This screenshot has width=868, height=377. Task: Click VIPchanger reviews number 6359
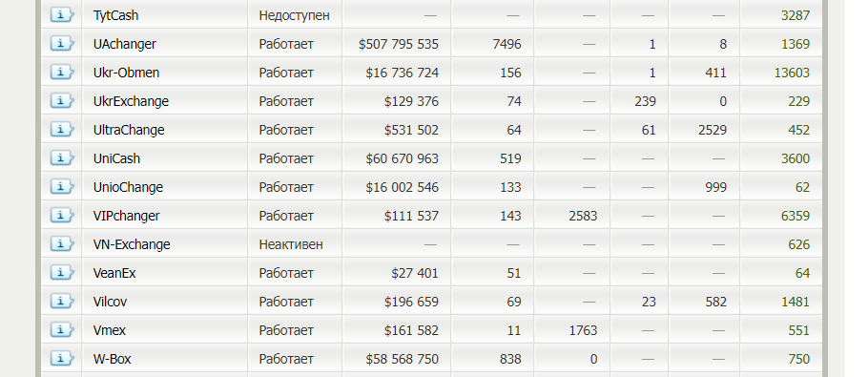(796, 216)
